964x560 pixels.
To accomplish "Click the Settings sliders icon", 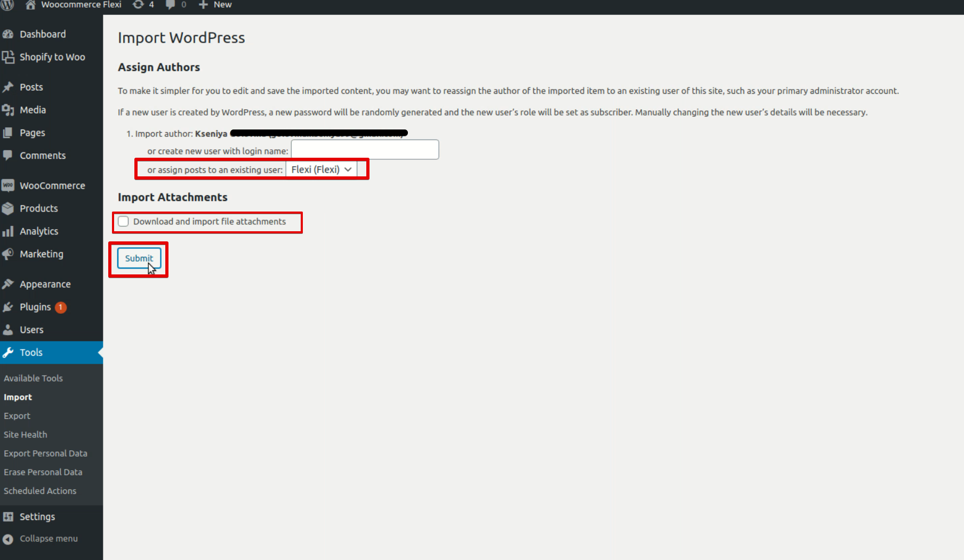I will [8, 516].
